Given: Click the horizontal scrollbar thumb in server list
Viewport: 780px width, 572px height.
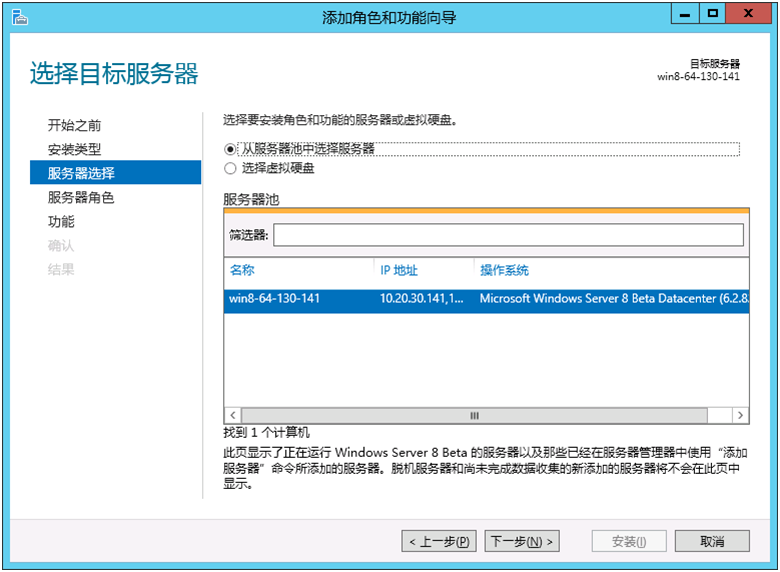Looking at the screenshot, I should coord(474,415).
